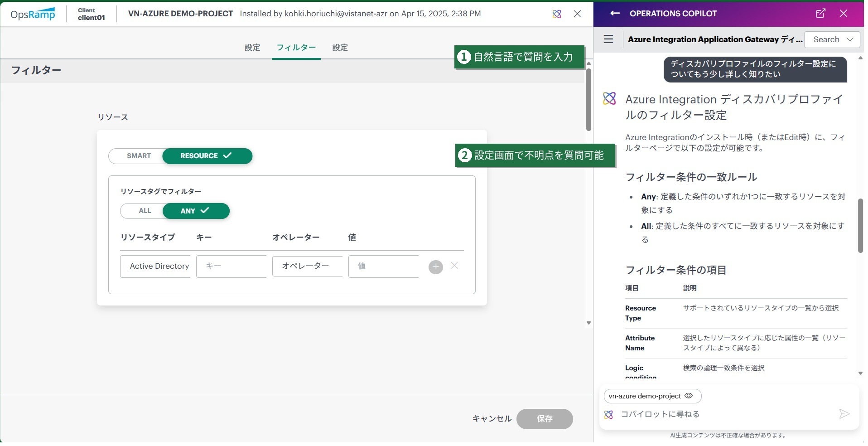This screenshot has width=868, height=446.
Task: Click the back arrow in Operations Copilot
Action: [615, 14]
